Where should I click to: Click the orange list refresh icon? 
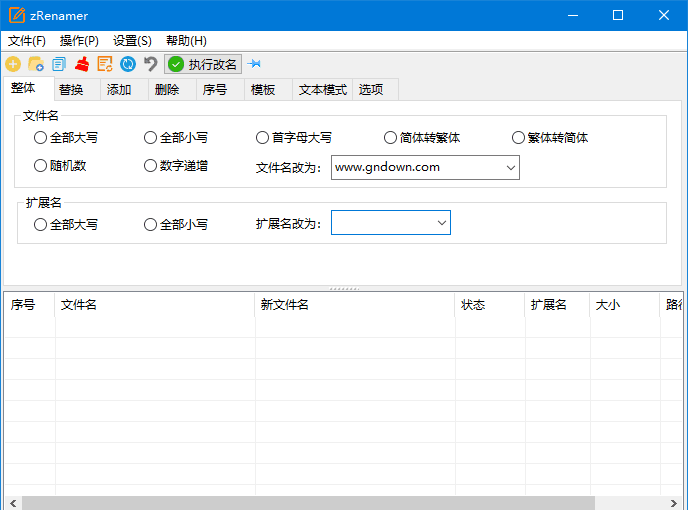pos(105,64)
